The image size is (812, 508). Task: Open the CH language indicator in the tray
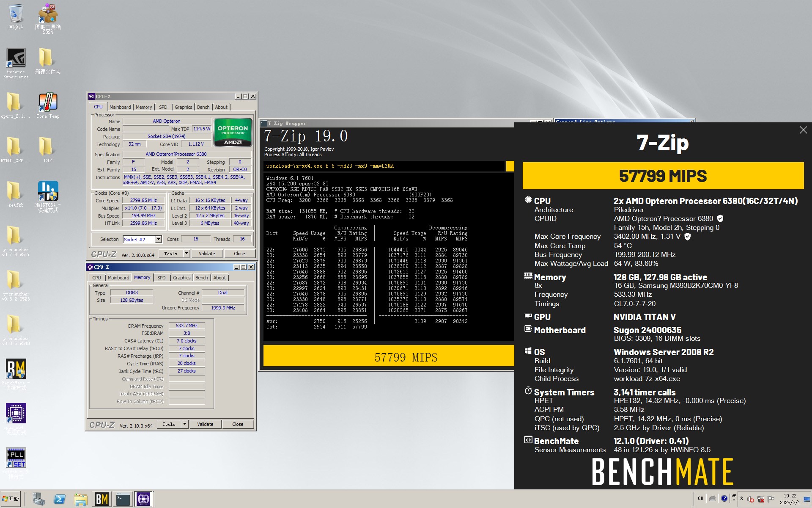click(700, 499)
